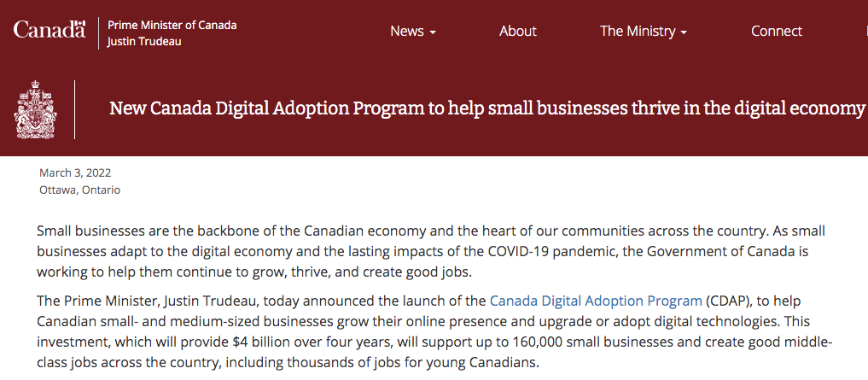Open the News menu

413,31
